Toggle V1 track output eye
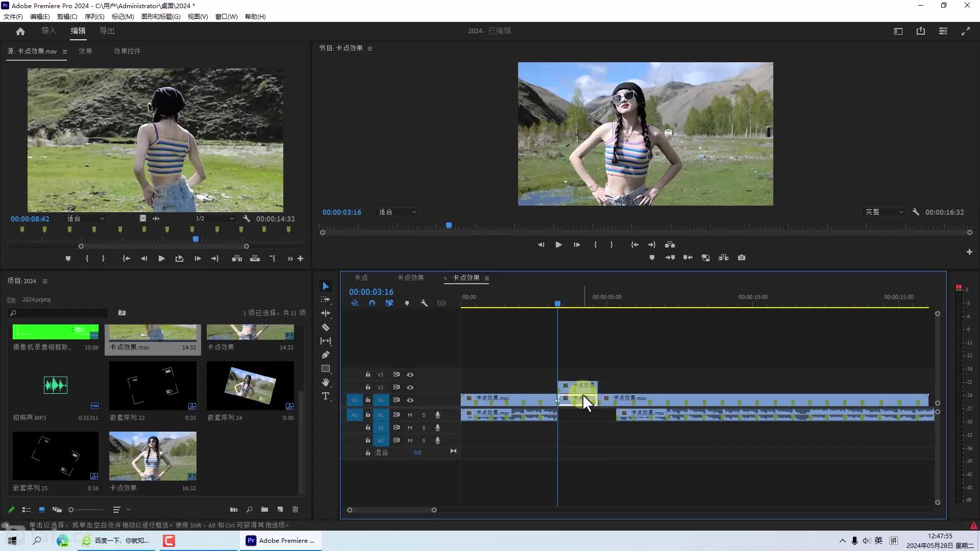 point(410,400)
